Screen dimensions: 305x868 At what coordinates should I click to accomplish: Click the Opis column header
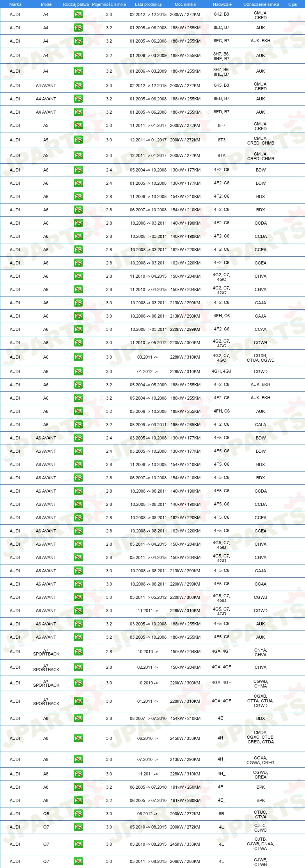tap(293, 4)
